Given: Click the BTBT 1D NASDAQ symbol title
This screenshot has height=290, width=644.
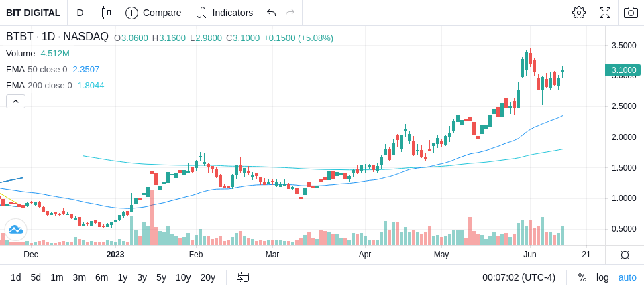Looking at the screenshot, I should click(57, 37).
